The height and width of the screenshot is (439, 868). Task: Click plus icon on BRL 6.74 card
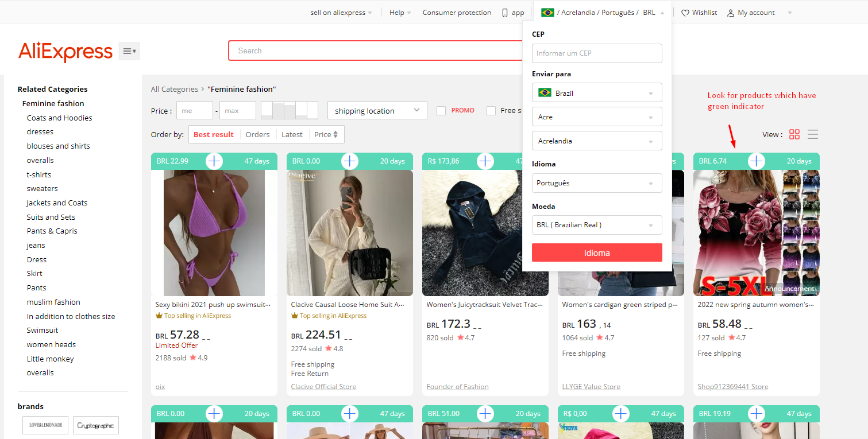pyautogui.click(x=757, y=161)
